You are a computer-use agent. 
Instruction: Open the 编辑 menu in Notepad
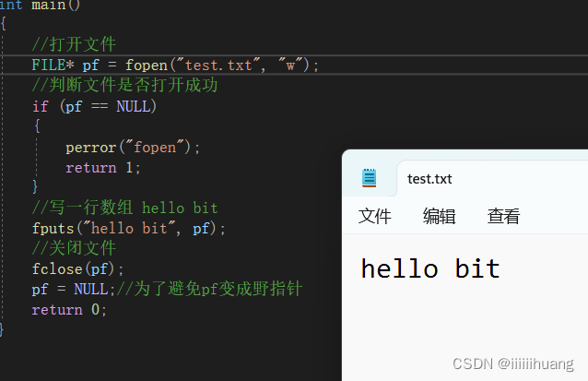click(439, 216)
